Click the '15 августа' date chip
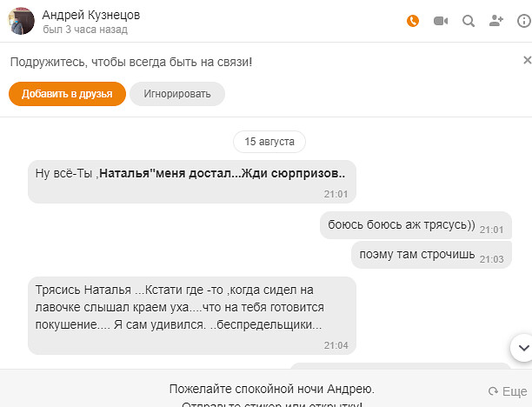 (x=269, y=141)
